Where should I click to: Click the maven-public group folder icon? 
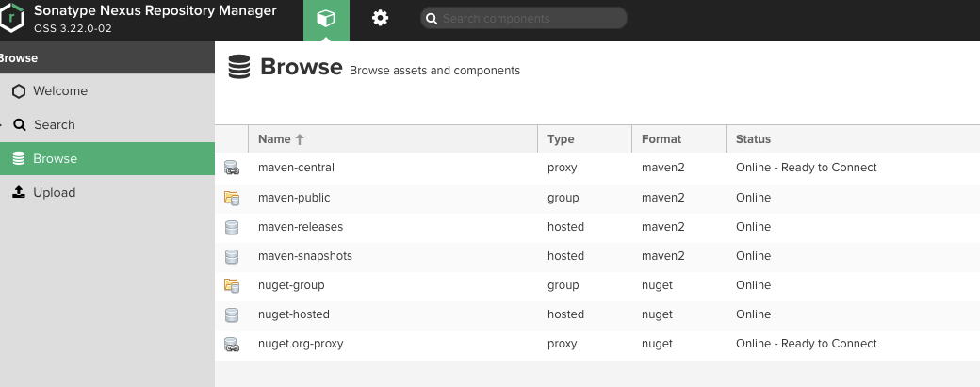tap(232, 198)
